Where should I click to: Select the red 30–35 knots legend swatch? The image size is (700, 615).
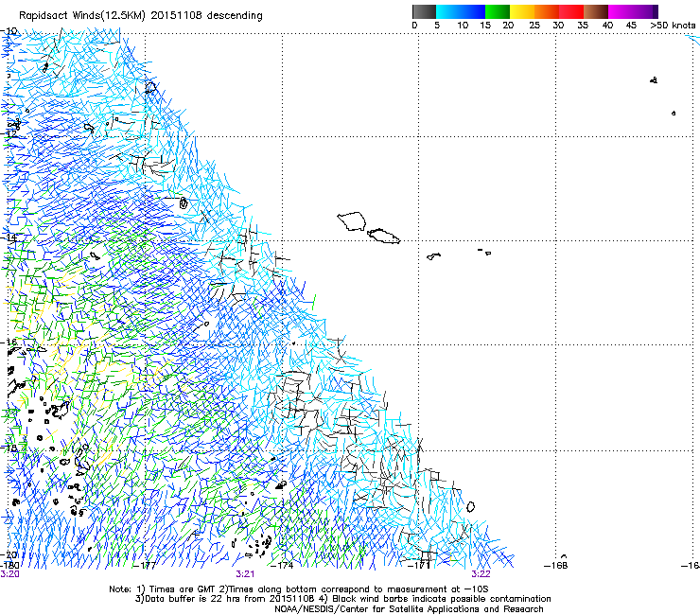(571, 11)
